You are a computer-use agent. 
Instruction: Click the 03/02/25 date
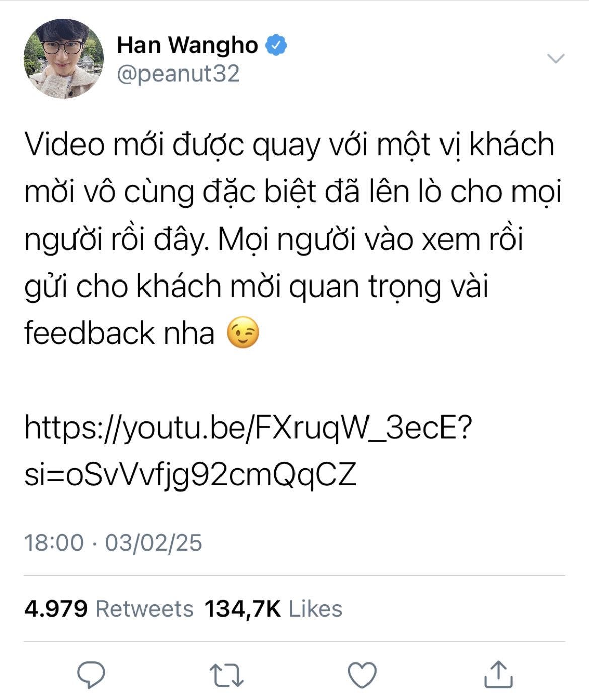point(154,543)
